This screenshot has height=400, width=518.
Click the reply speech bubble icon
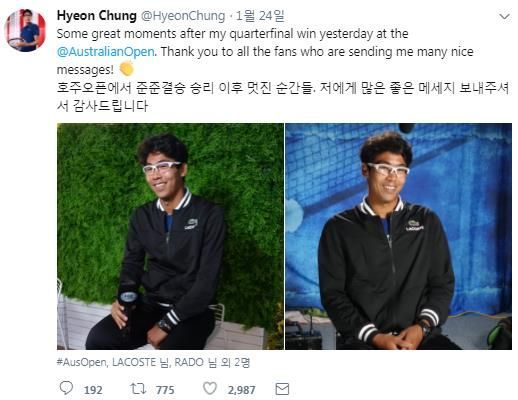66,388
